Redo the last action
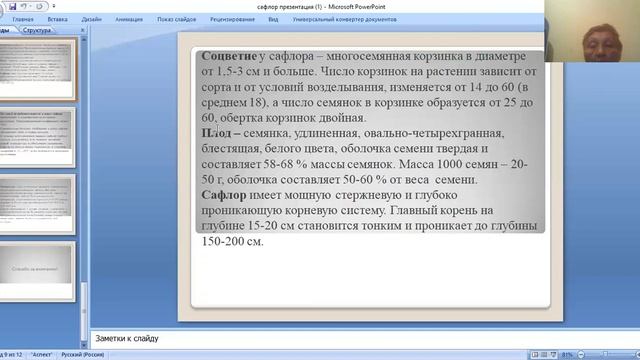 click(39, 7)
